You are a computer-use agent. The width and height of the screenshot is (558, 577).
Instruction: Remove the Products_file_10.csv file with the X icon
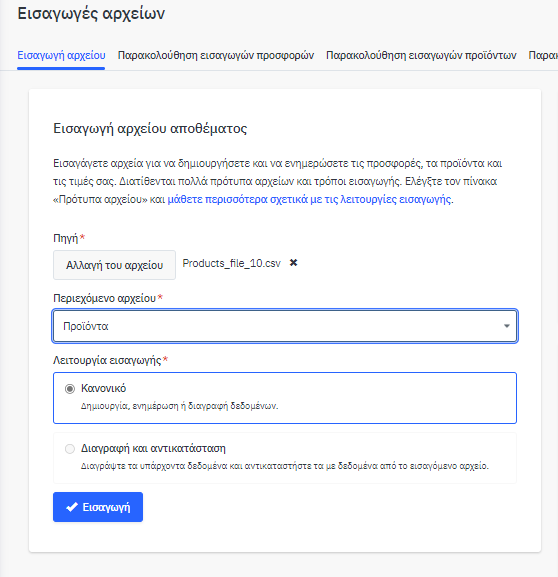click(x=293, y=263)
